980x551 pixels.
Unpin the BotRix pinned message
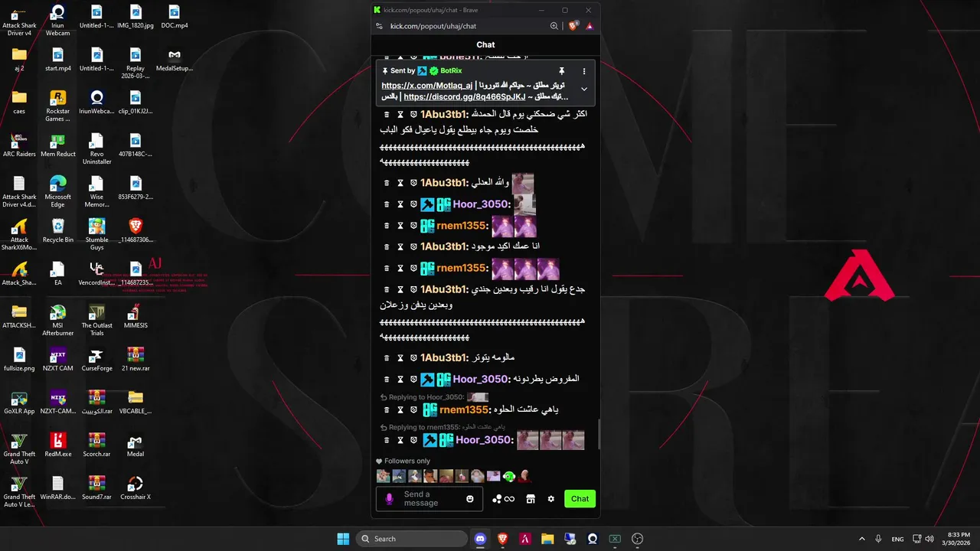pos(561,71)
